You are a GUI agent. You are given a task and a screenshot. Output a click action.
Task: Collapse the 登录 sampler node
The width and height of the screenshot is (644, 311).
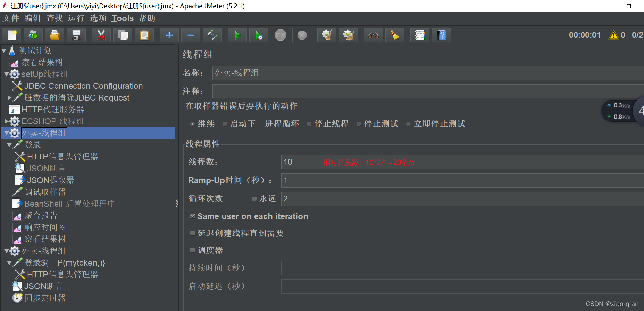pyautogui.click(x=9, y=145)
